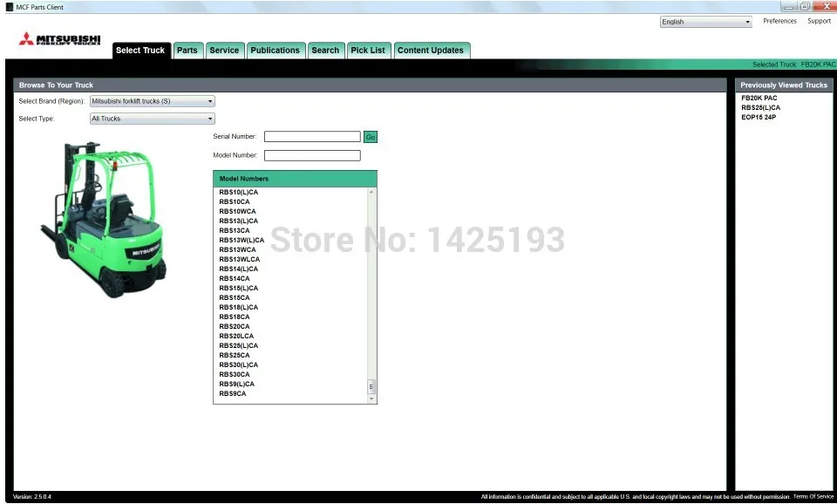Select EOP15 24P in Previously Viewed Trucks

pos(759,118)
